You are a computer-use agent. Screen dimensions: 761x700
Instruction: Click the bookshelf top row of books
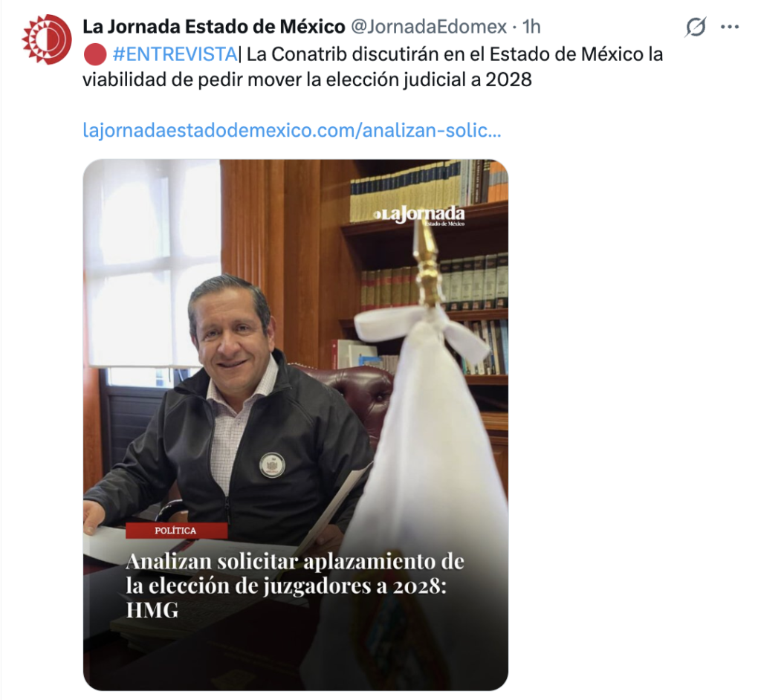428,189
